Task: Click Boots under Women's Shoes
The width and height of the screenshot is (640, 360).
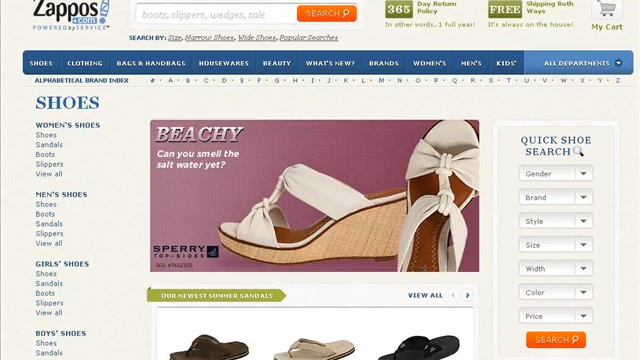Action: click(45, 155)
